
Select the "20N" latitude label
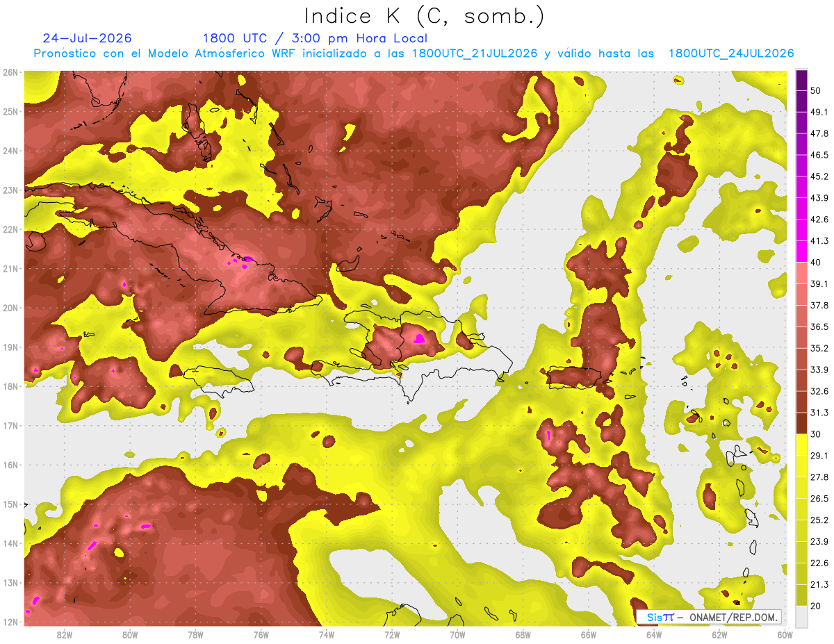(x=10, y=308)
